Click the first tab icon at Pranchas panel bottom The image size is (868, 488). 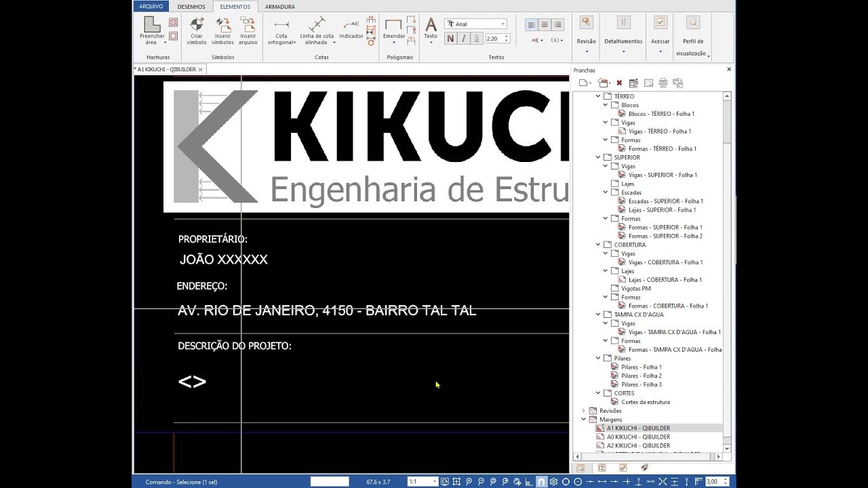coord(580,468)
